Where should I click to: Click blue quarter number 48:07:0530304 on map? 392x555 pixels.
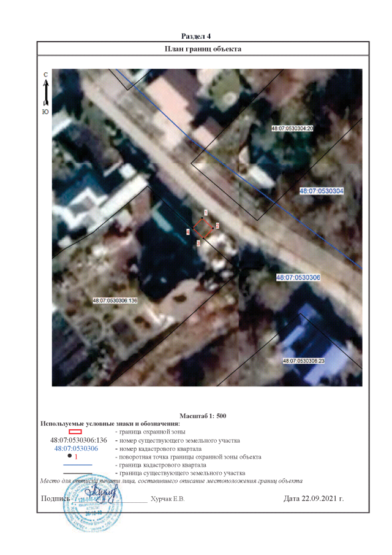point(322,191)
